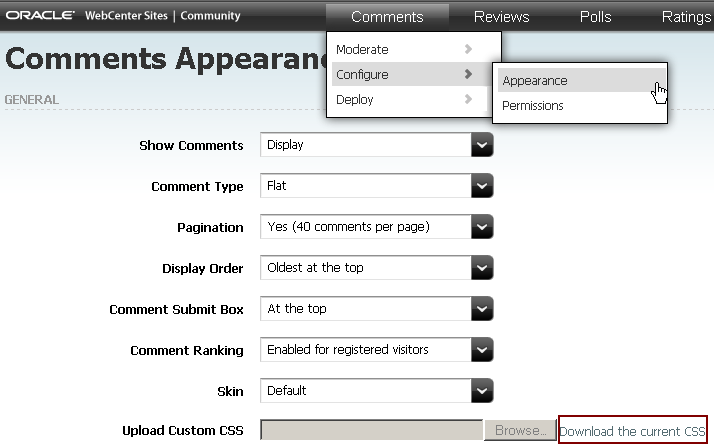Click the Upload Custom CSS file path field

[x=372, y=430]
